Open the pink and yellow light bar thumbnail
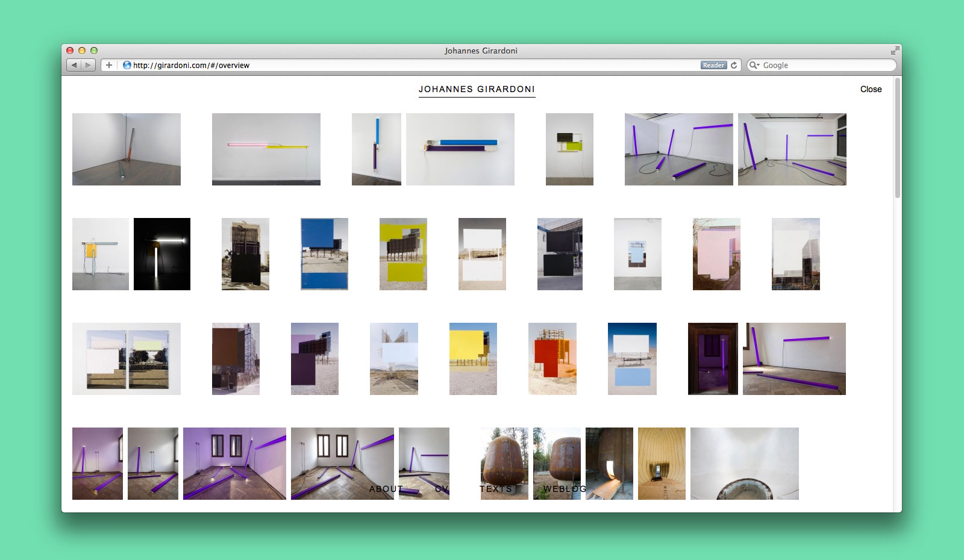This screenshot has width=964, height=560. point(266,149)
